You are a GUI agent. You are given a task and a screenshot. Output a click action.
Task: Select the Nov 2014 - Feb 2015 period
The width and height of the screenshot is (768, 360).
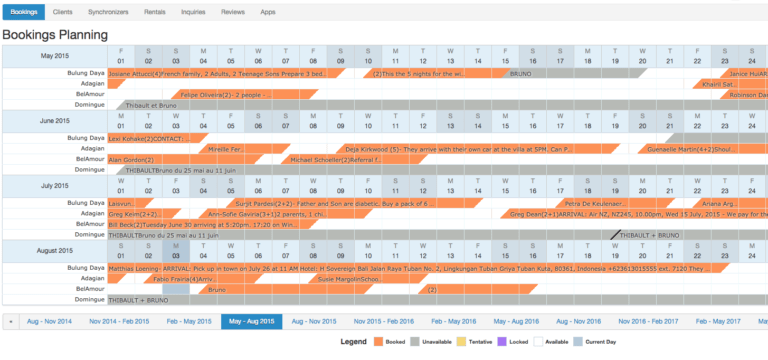click(x=119, y=322)
